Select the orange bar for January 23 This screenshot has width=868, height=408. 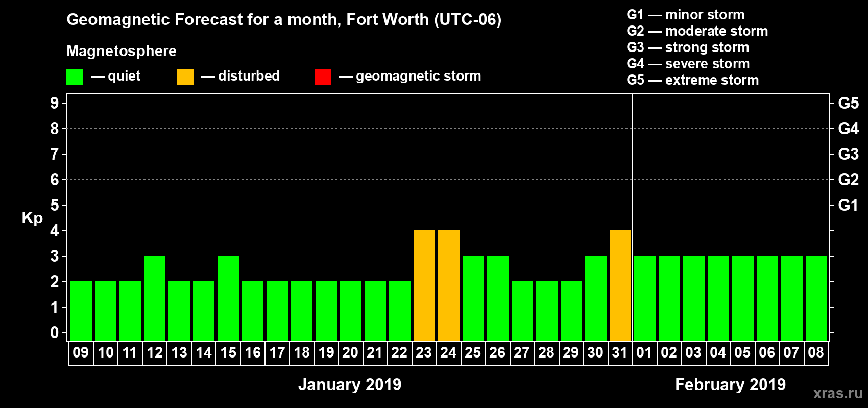[x=424, y=285]
